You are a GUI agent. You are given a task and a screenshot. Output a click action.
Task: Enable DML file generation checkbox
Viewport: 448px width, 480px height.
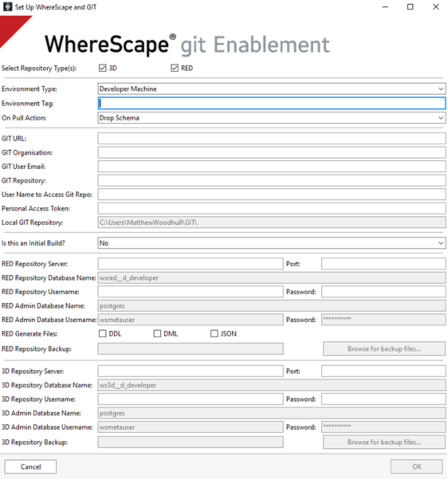[x=157, y=334]
